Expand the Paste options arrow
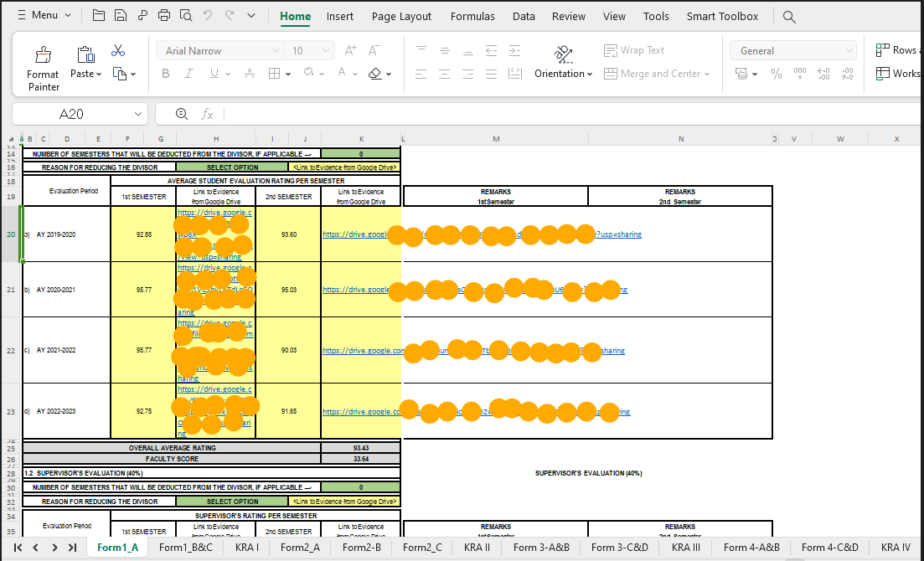The image size is (924, 561). point(99,75)
